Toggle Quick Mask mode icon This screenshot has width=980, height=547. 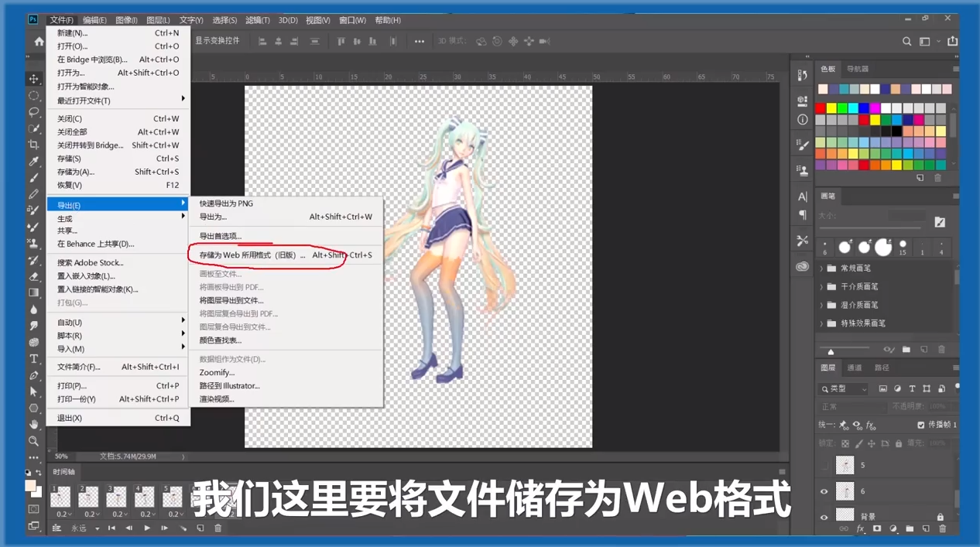(34, 509)
